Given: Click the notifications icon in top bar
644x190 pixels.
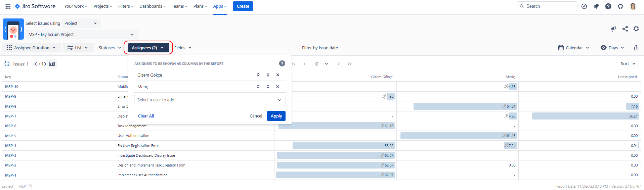Looking at the screenshot, I should (596, 6).
